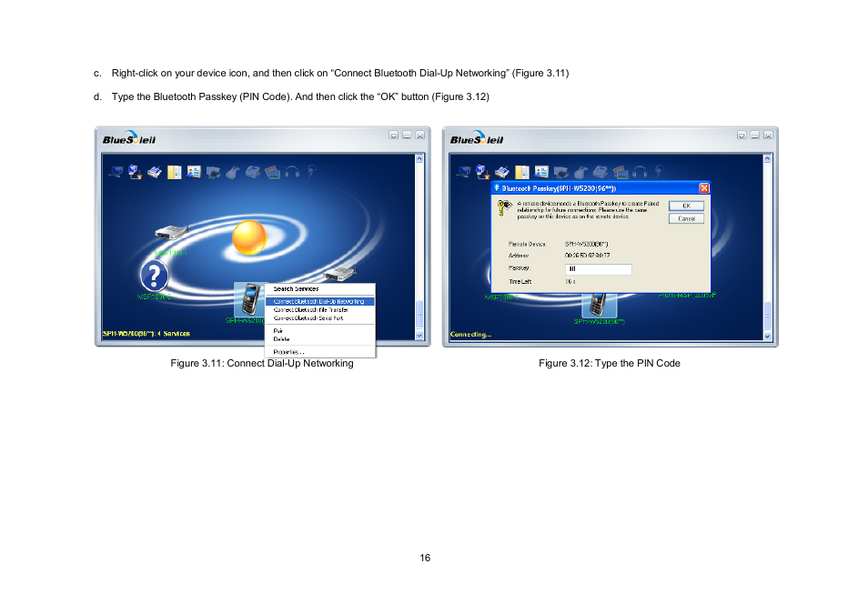Click business card Object Push icon, Figure 3.11 window
This screenshot has width=868, height=614.
(x=194, y=172)
